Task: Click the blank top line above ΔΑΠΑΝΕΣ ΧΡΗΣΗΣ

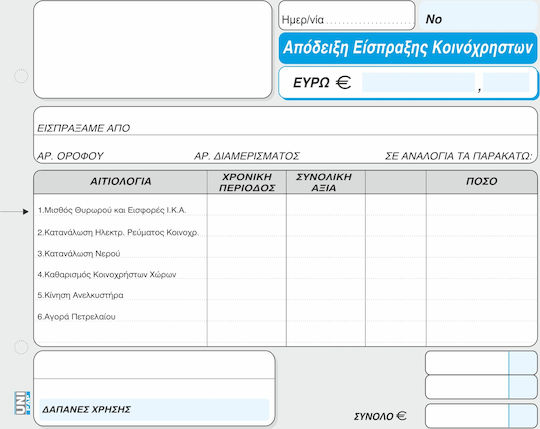Action: [x=154, y=365]
